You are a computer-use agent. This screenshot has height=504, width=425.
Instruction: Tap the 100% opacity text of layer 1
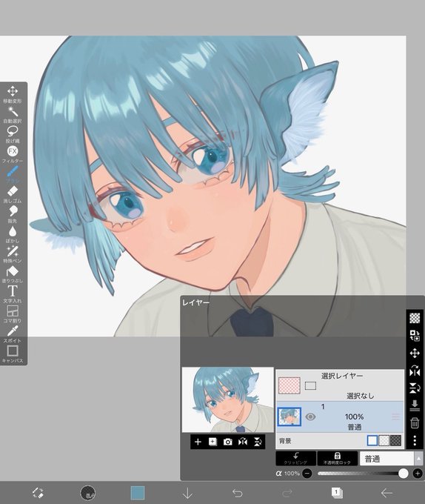point(354,417)
